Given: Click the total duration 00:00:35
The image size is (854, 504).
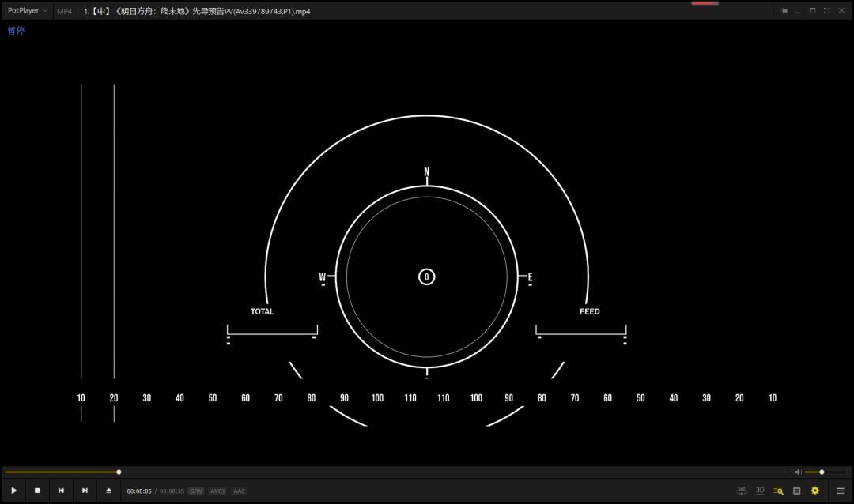Looking at the screenshot, I should (x=172, y=491).
